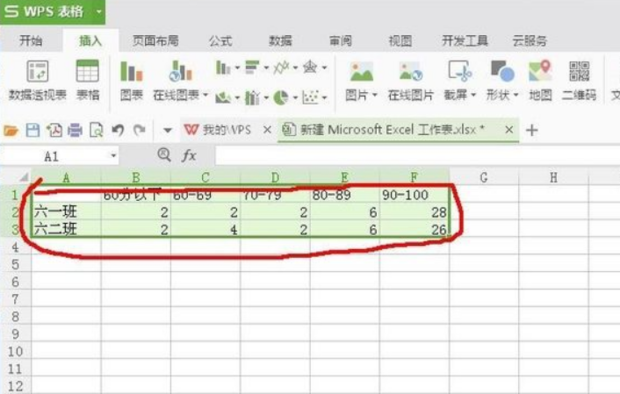The width and height of the screenshot is (620, 394).
Task: Open the quick access toolbar customize arrow
Action: [168, 130]
